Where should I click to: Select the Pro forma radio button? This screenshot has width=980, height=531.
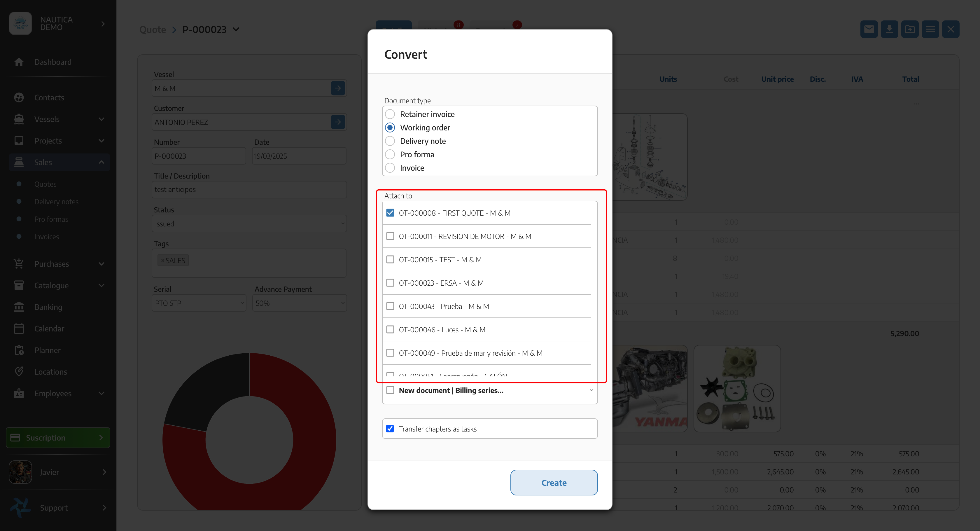pos(390,155)
